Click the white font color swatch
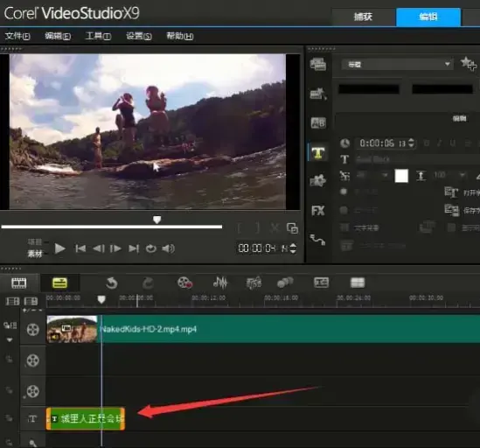Screen dimensions: 480x448 [x=401, y=176]
